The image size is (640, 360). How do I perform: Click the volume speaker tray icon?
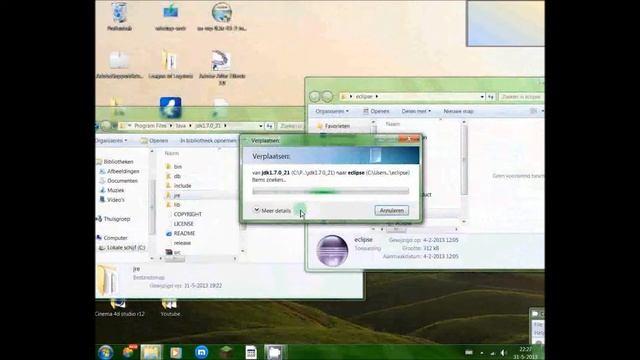[504, 353]
